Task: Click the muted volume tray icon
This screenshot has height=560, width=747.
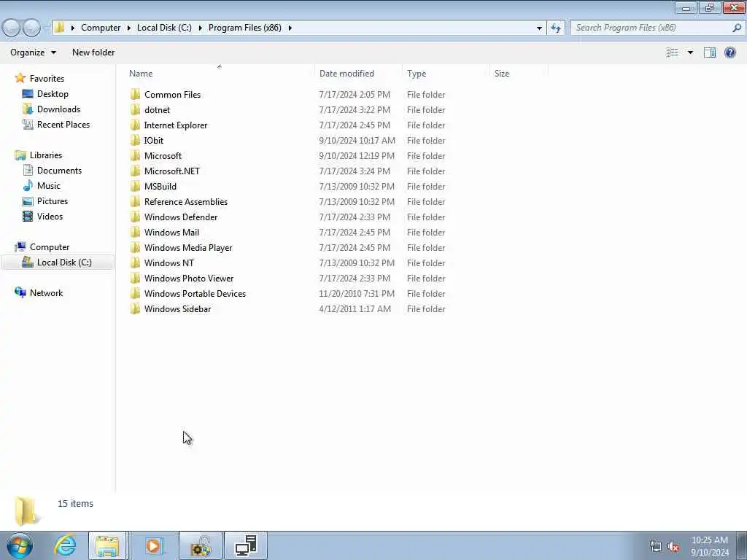Action: coord(673,546)
